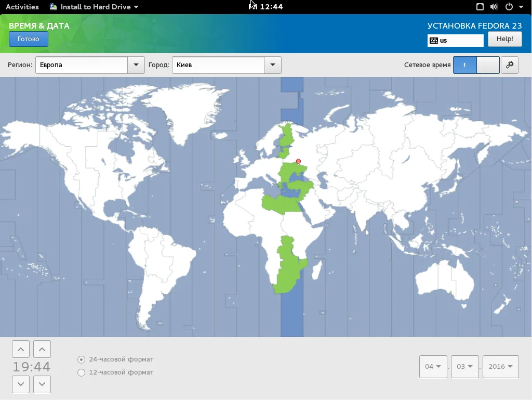Screen dimensions: 532x400
Task: Open Install to Hard Drive app menu
Action: [x=94, y=7]
